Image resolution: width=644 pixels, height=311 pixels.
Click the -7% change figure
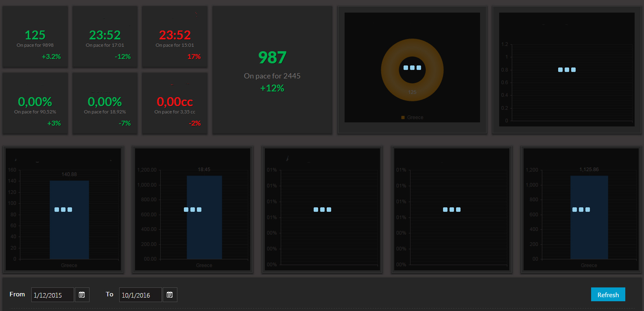125,123
